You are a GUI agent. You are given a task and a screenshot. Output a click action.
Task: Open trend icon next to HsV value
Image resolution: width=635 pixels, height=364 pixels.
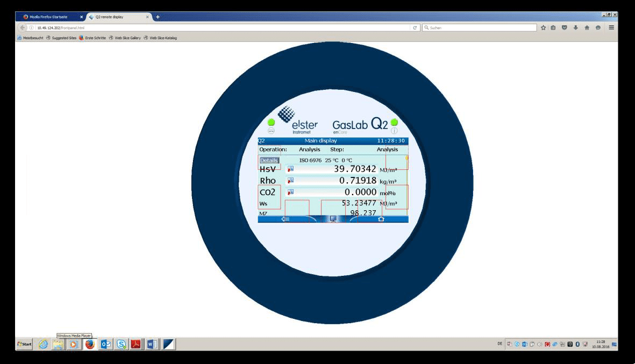tap(291, 169)
